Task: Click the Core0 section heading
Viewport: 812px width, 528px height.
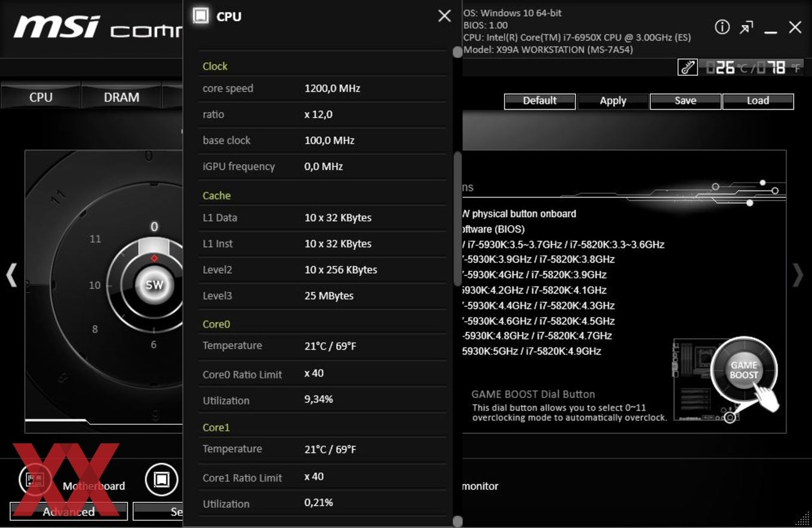Action: point(216,324)
